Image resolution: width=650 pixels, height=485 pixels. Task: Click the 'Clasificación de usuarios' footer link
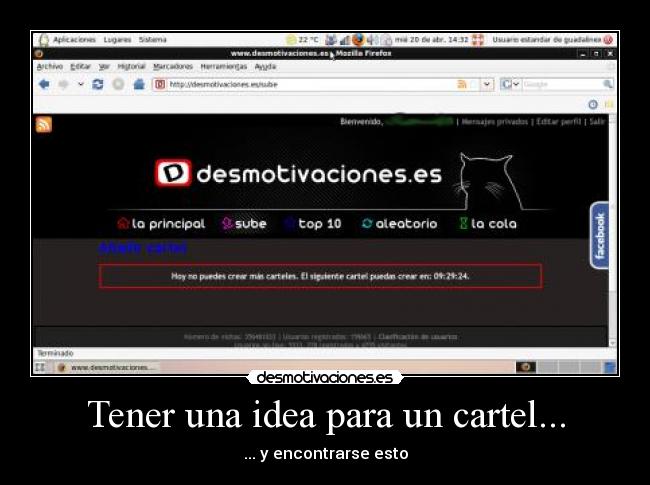click(x=417, y=337)
